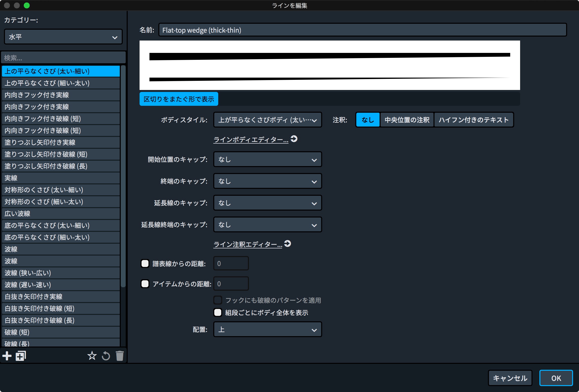Select 波線 (遅い-速い) in list
This screenshot has width=579, height=392.
click(x=61, y=285)
